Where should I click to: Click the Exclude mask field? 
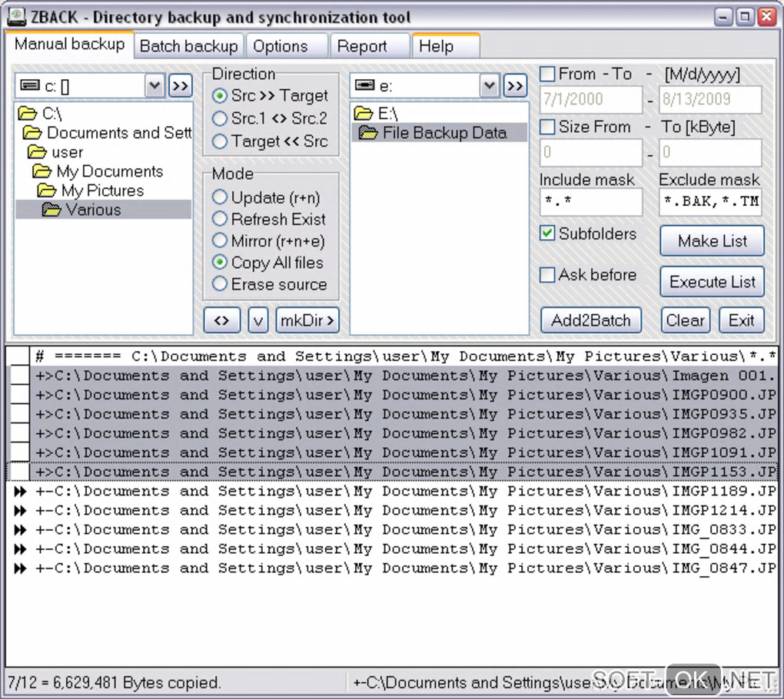click(x=710, y=202)
